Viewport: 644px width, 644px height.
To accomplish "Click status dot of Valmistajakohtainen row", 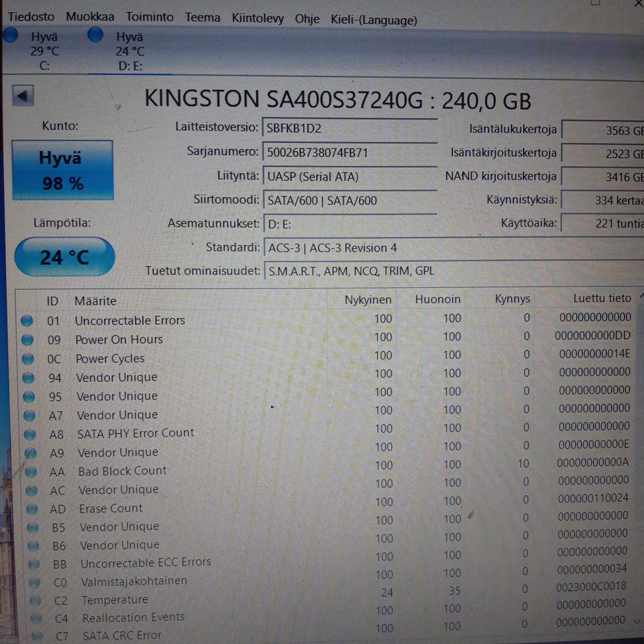I will (x=35, y=582).
